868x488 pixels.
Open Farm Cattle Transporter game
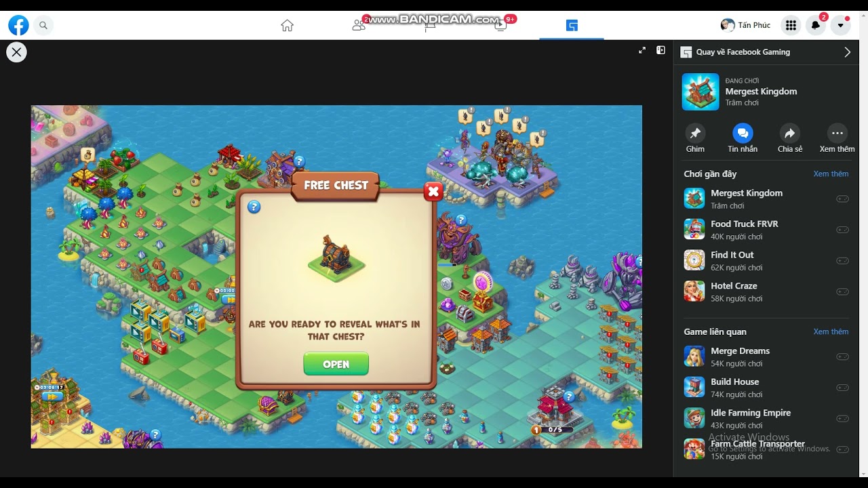pyautogui.click(x=766, y=449)
